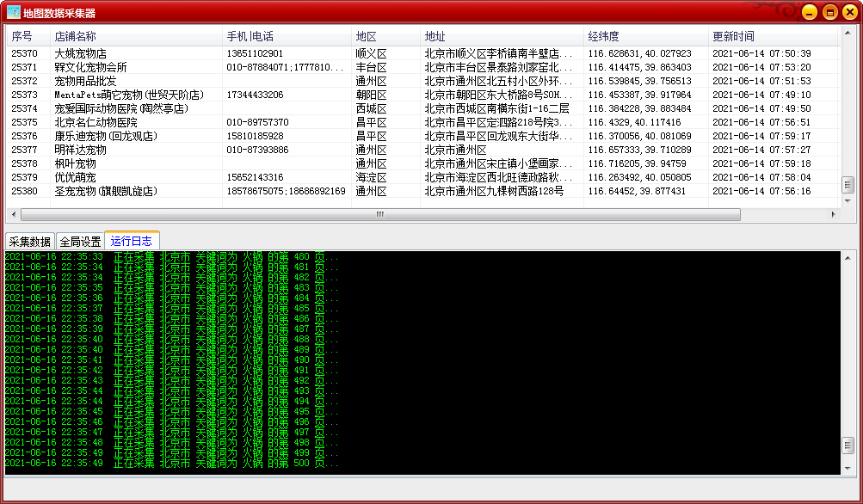Viewport: 863px width, 504px height.
Task: Click the table's scroll-left arrow
Action: [12, 214]
